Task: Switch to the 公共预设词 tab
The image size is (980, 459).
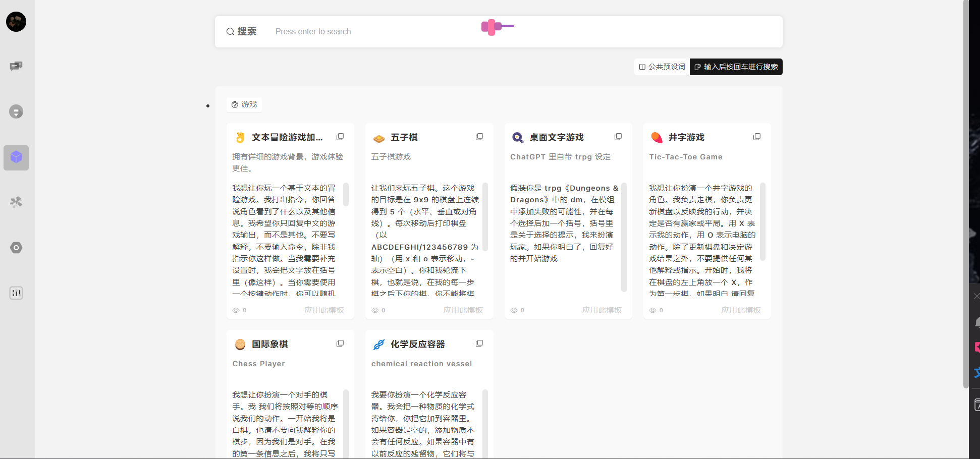Action: tap(662, 67)
